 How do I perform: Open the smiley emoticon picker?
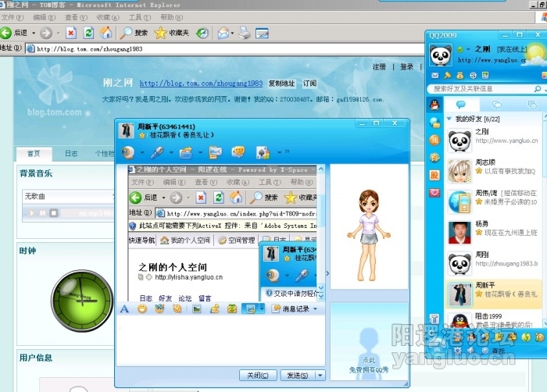142,308
